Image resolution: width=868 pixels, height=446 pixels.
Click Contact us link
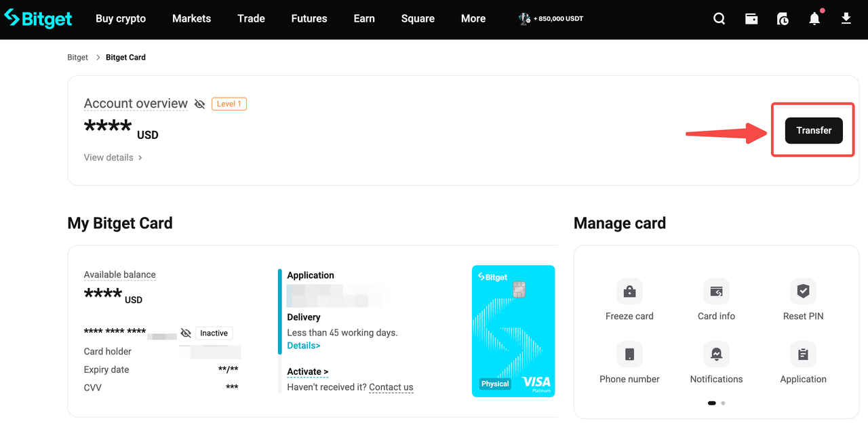(x=391, y=387)
